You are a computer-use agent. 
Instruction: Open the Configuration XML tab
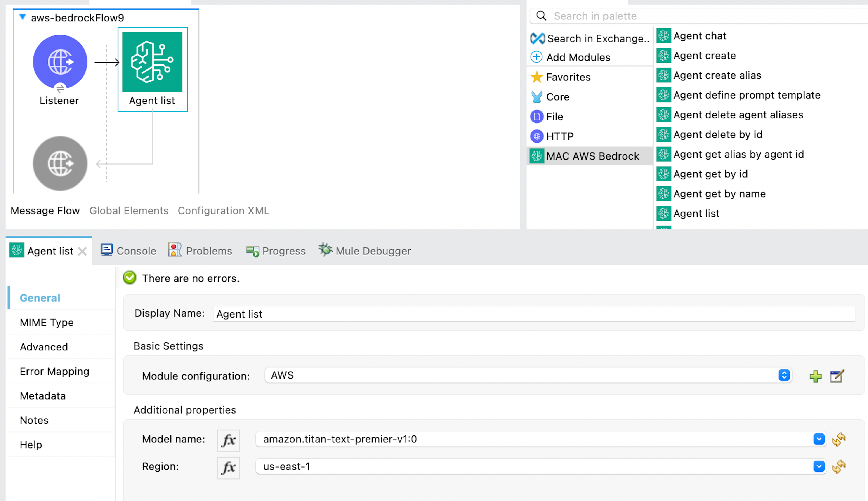pos(223,211)
